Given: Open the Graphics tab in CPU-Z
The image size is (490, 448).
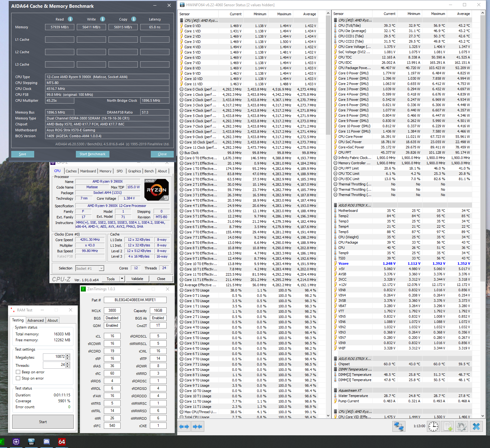Looking at the screenshot, I should 135,171.
